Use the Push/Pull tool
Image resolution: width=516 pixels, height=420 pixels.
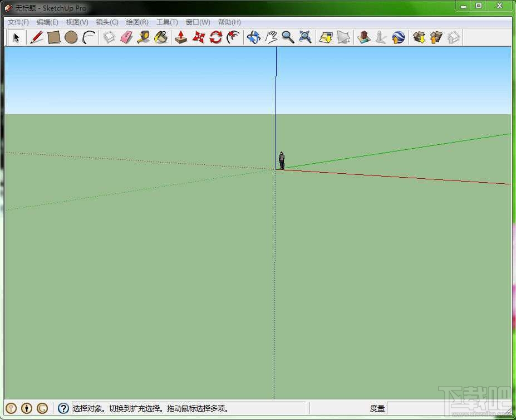[180, 37]
